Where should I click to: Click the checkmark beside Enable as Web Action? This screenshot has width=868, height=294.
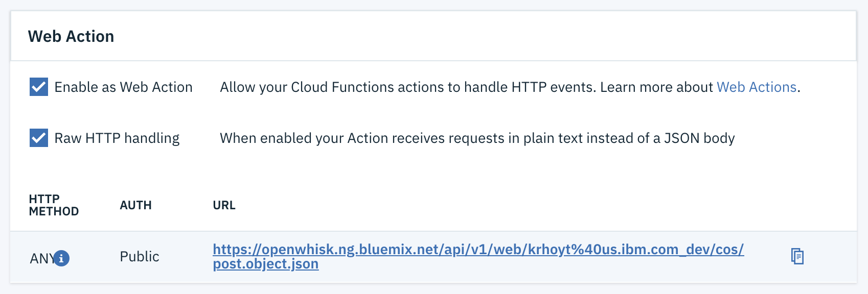39,87
